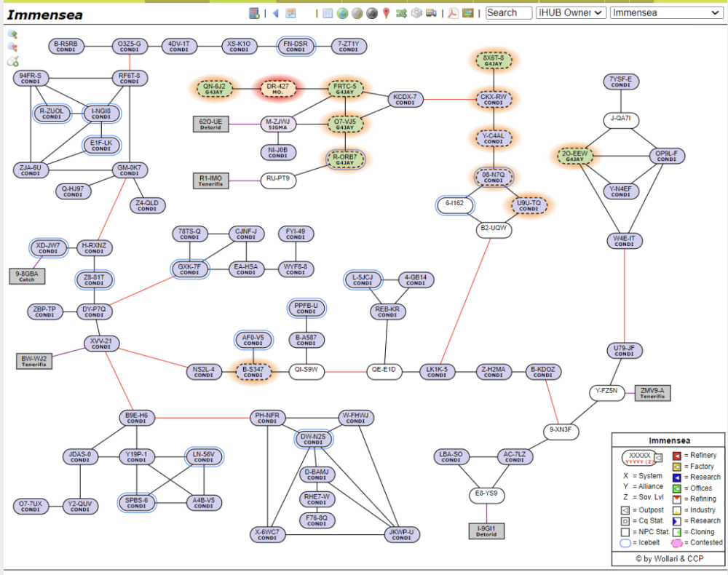Viewport: 728px width, 575px height.
Task: Click the Search input field
Action: point(508,12)
